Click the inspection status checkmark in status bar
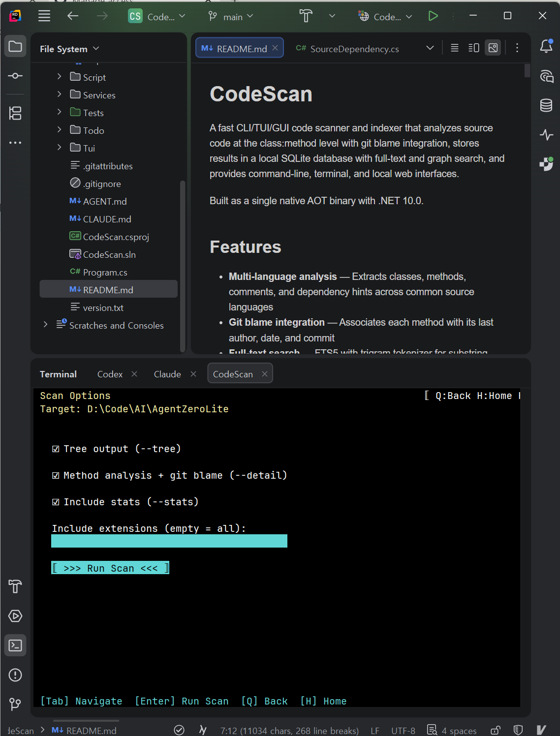The width and height of the screenshot is (560, 736). coord(179,730)
